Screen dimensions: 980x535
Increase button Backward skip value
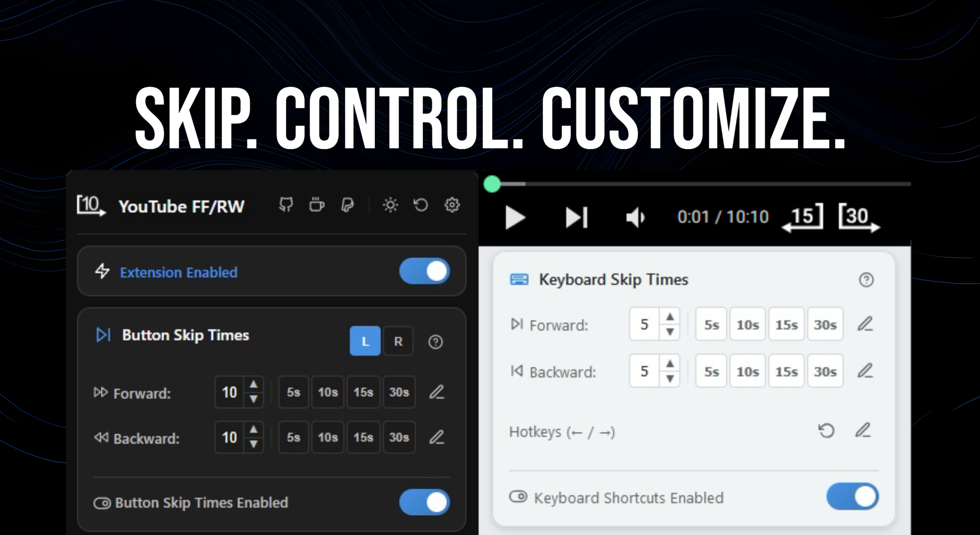tap(254, 429)
